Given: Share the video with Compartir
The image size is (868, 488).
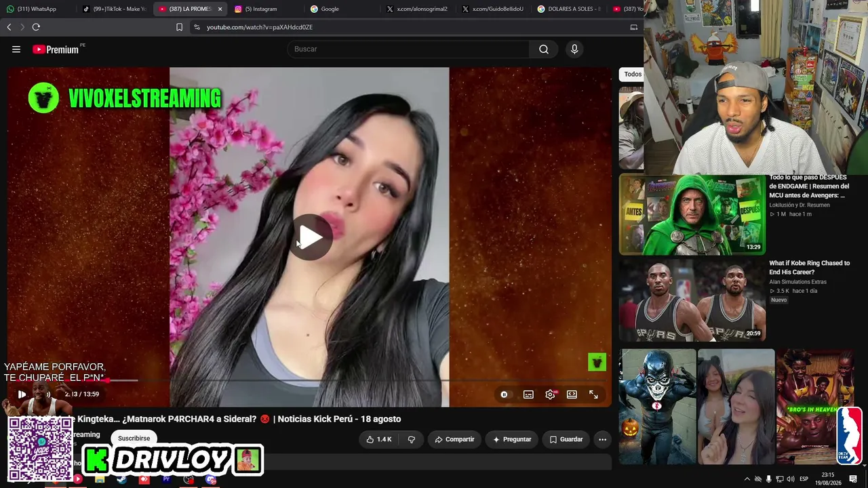Looking at the screenshot, I should (x=454, y=439).
